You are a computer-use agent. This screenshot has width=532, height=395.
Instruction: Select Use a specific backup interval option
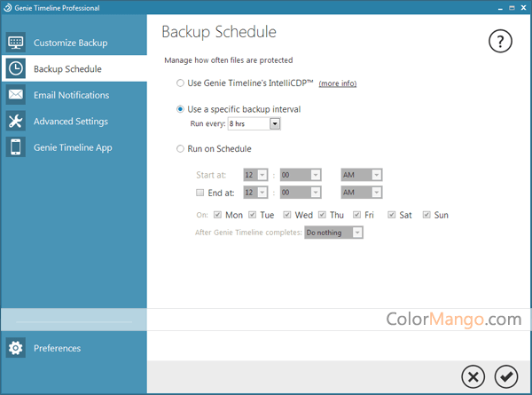coord(180,109)
